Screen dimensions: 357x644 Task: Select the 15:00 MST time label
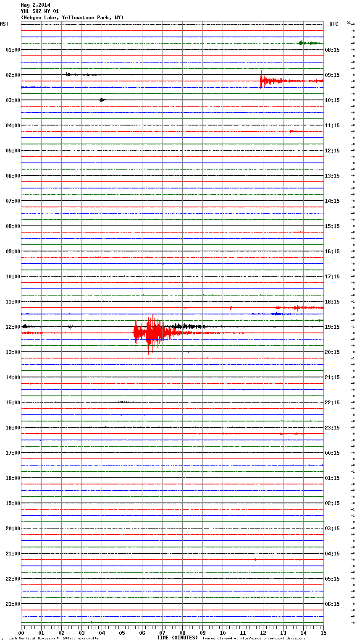pos(13,403)
